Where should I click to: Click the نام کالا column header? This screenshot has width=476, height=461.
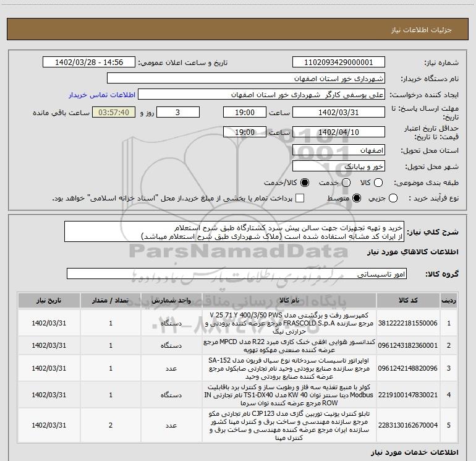click(x=289, y=300)
